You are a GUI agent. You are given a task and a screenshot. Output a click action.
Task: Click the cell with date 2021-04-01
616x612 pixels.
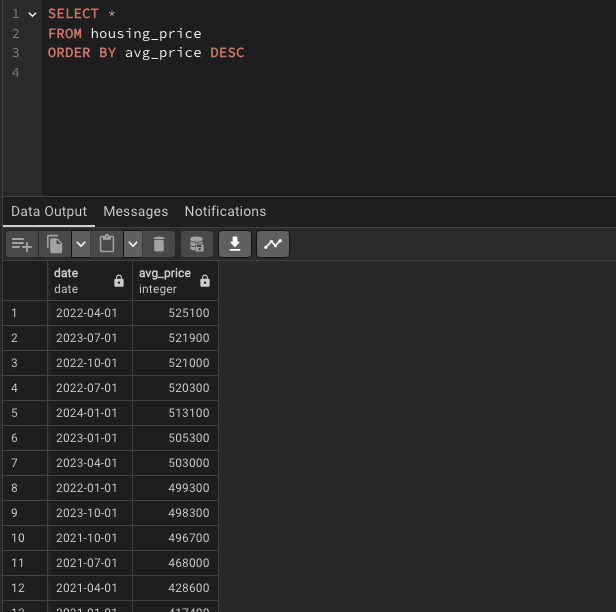click(90, 588)
